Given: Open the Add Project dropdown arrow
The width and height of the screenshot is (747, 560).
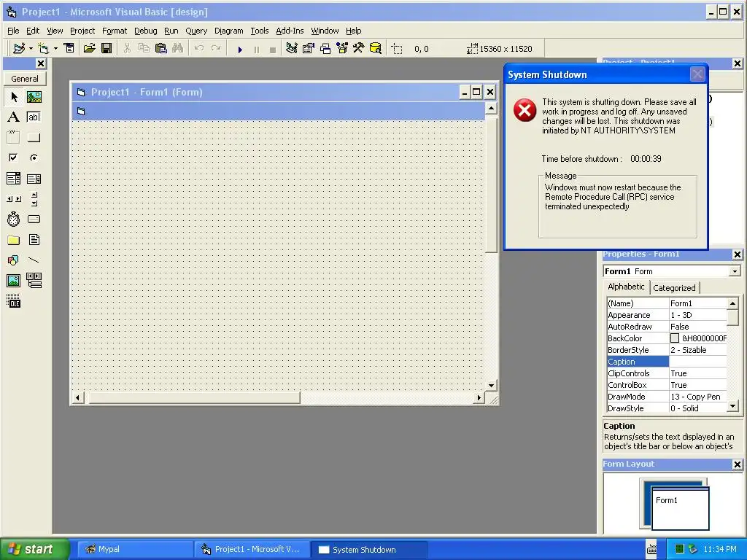Looking at the screenshot, I should (x=31, y=49).
